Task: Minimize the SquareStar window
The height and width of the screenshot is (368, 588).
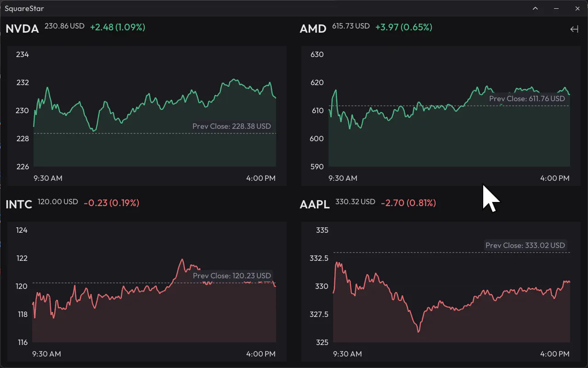Action: click(x=556, y=8)
